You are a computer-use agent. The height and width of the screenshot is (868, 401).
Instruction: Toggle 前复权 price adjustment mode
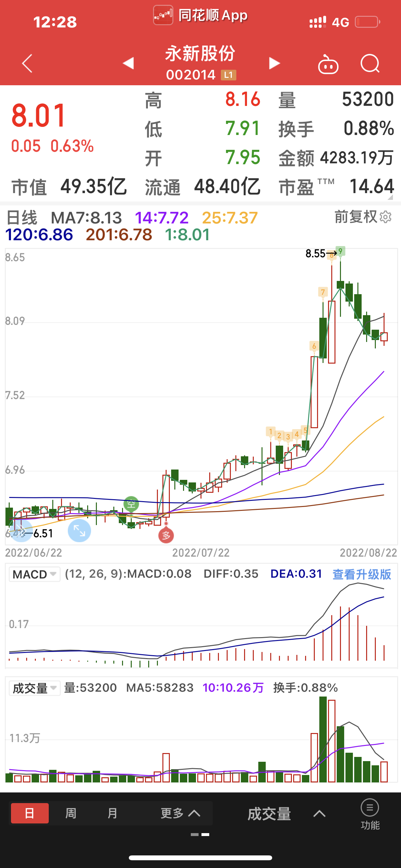point(355,217)
